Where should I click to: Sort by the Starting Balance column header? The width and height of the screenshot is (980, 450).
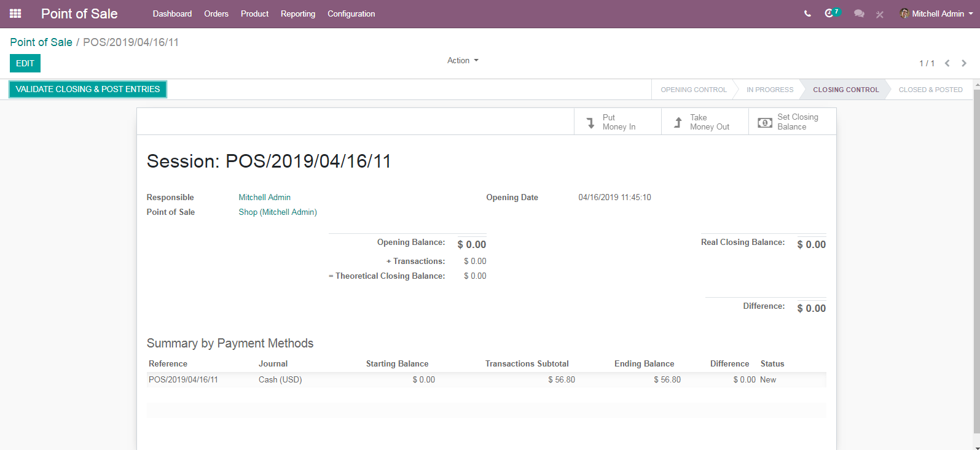pyautogui.click(x=397, y=363)
